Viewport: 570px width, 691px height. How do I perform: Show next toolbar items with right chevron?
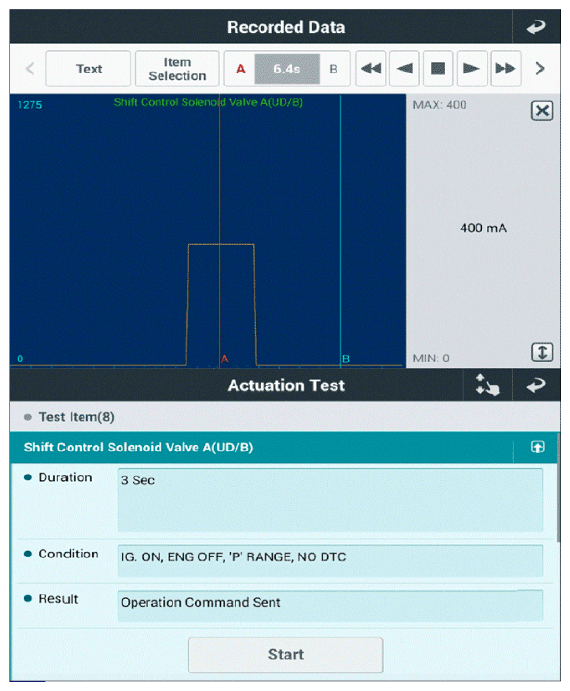(x=540, y=68)
